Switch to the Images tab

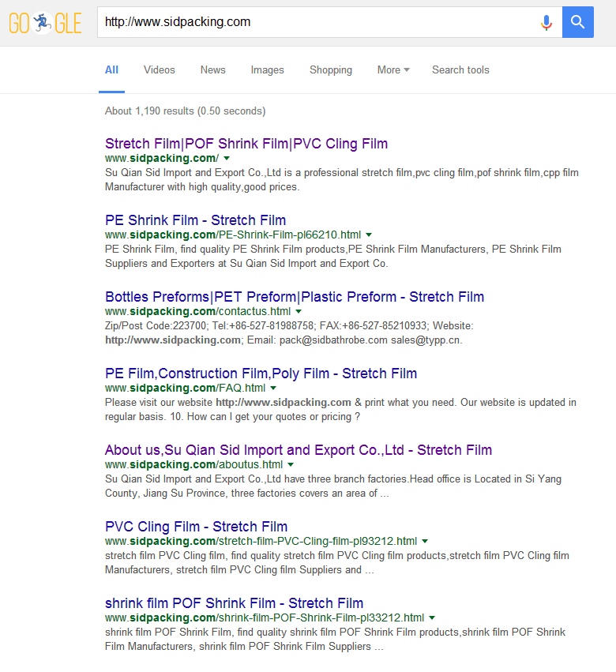267,69
